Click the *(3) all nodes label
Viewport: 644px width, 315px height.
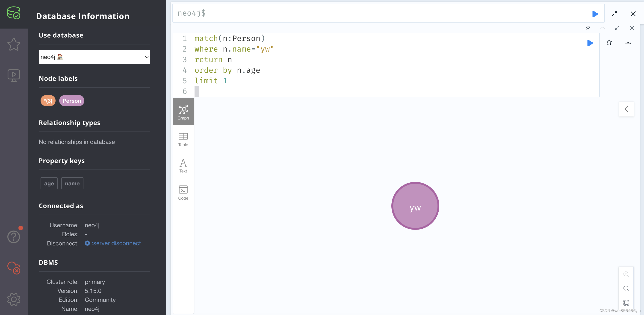click(x=48, y=101)
